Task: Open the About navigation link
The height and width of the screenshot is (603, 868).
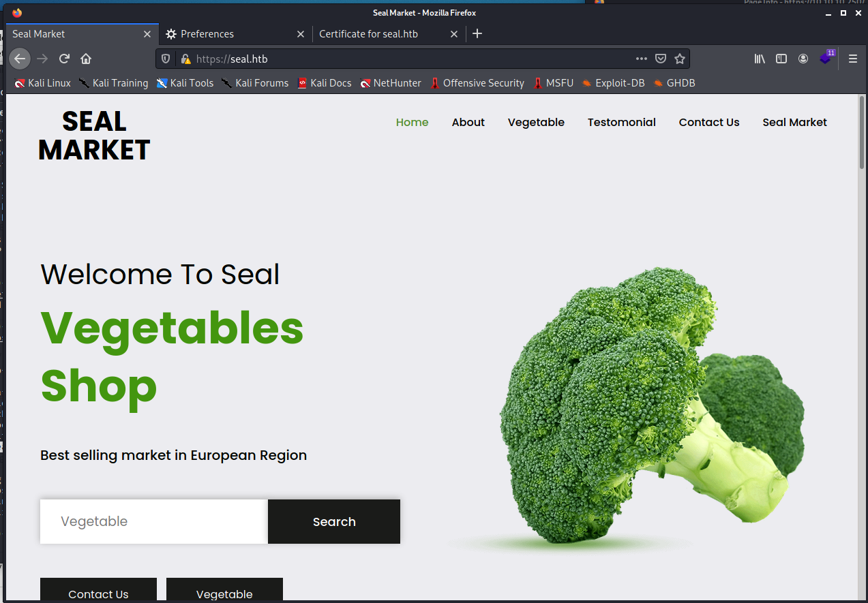Action: point(468,123)
